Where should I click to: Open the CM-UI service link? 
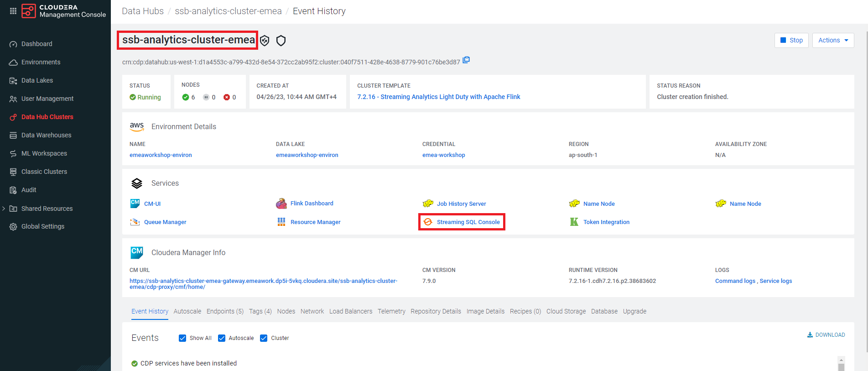coord(152,204)
